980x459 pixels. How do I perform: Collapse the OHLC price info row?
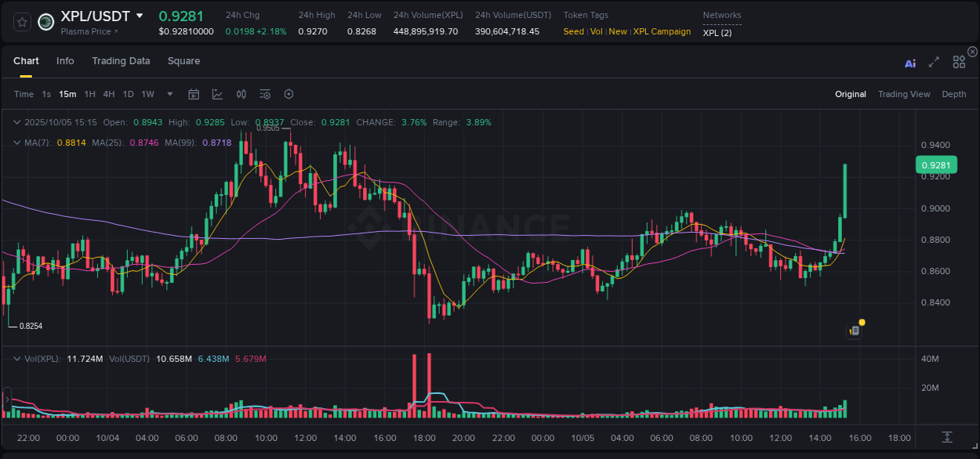click(x=16, y=122)
